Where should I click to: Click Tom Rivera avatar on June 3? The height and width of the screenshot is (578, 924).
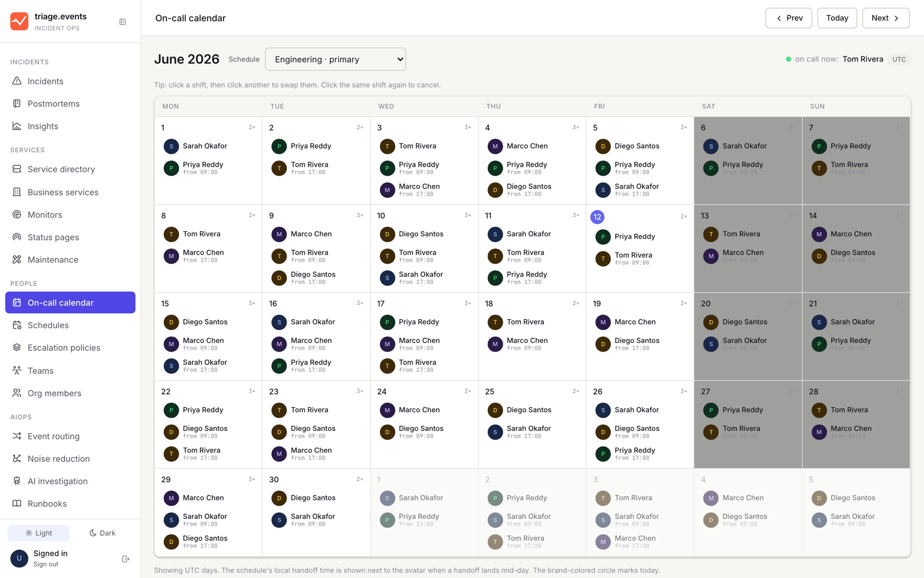[387, 146]
